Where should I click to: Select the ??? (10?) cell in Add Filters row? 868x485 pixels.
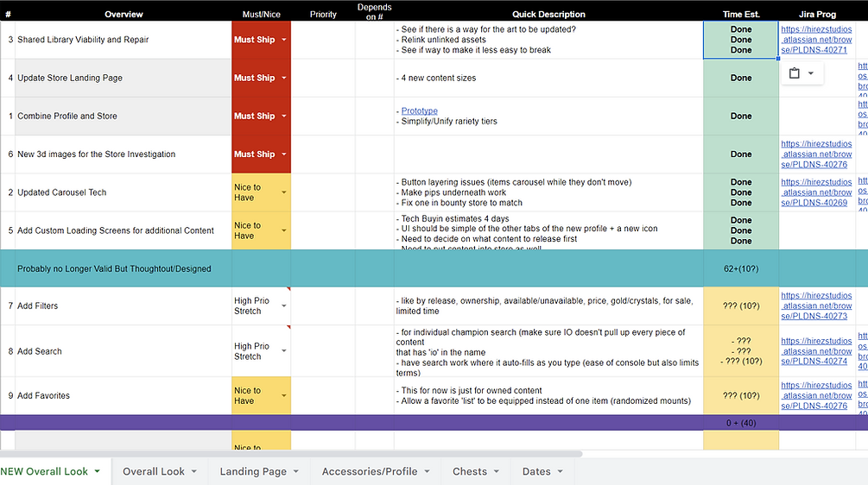741,305
